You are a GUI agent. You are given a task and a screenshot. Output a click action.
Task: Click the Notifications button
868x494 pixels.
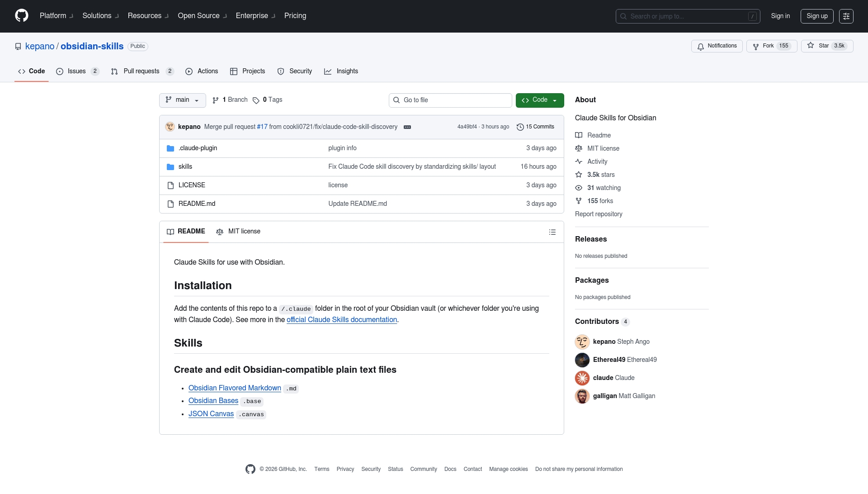coord(717,46)
